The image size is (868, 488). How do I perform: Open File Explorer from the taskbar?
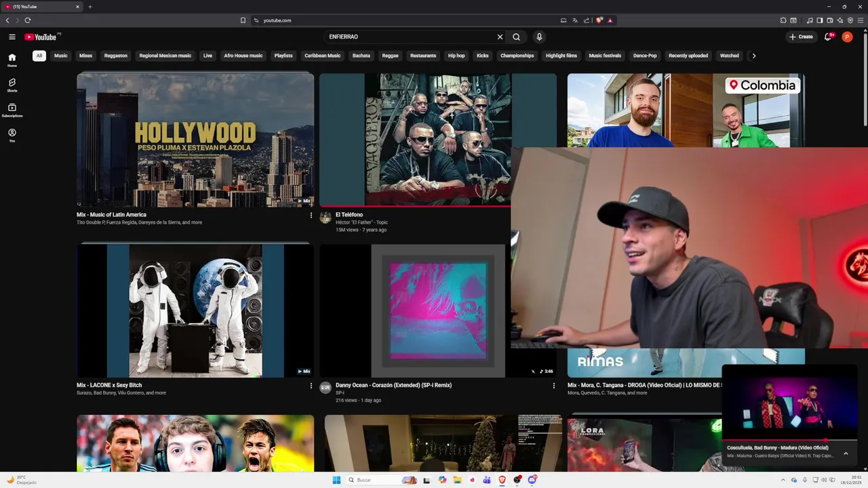pyautogui.click(x=458, y=480)
